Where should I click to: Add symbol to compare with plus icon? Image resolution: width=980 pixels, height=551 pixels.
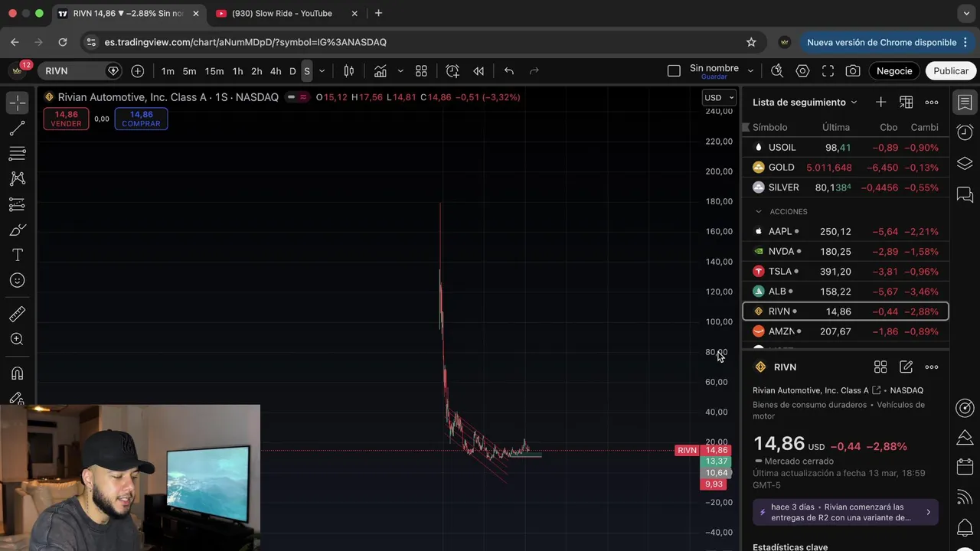click(138, 71)
